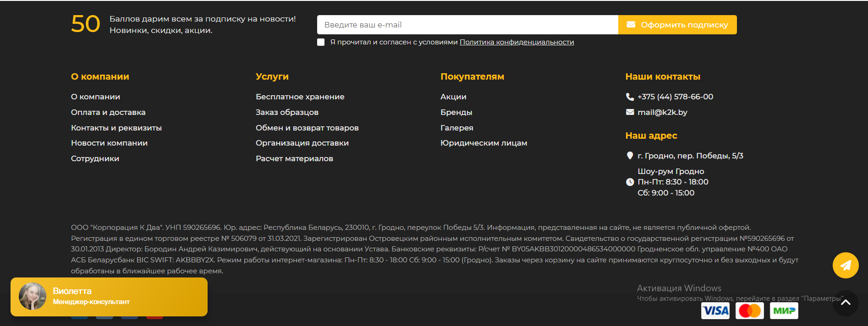Click the orange О компании column heading
Image resolution: width=868 pixels, height=326 pixels.
(x=100, y=76)
